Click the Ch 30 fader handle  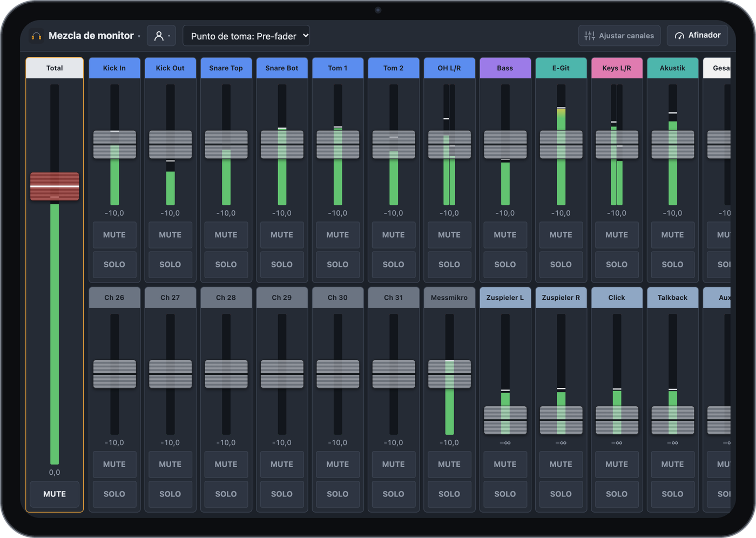click(x=337, y=374)
